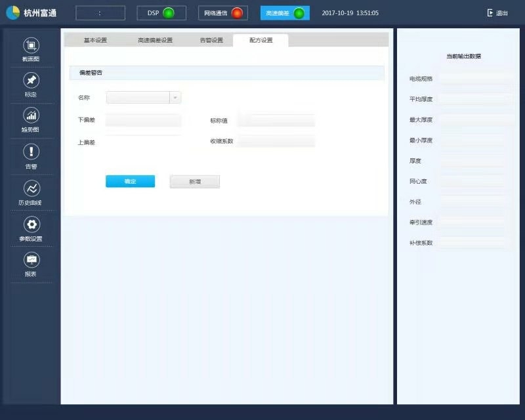Open the 报表 report icon

click(x=31, y=260)
